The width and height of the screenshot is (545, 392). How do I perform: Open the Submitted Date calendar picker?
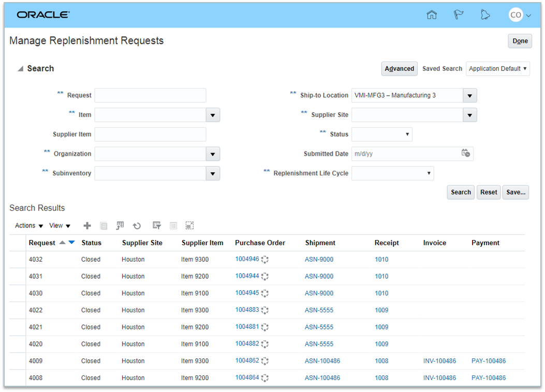point(465,154)
